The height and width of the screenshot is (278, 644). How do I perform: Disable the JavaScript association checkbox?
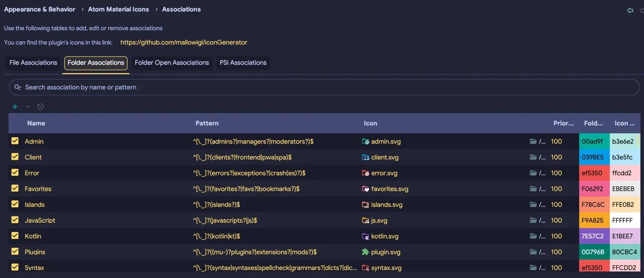point(15,220)
